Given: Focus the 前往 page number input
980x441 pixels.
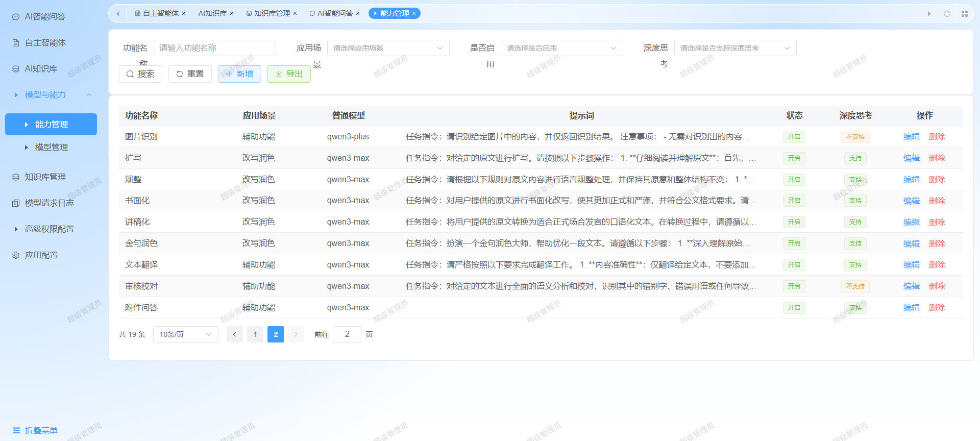Looking at the screenshot, I should coord(347,334).
